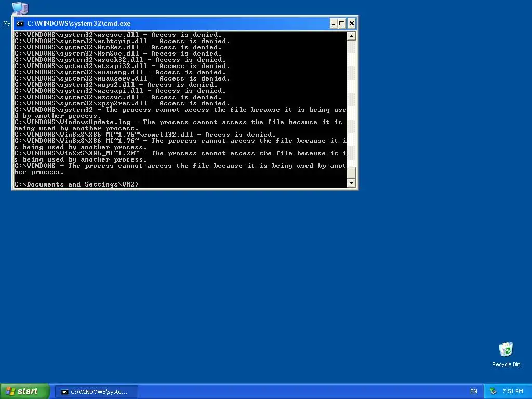Click the WindowsUpdate.log error line
The height and width of the screenshot is (399, 532).
pos(179,125)
